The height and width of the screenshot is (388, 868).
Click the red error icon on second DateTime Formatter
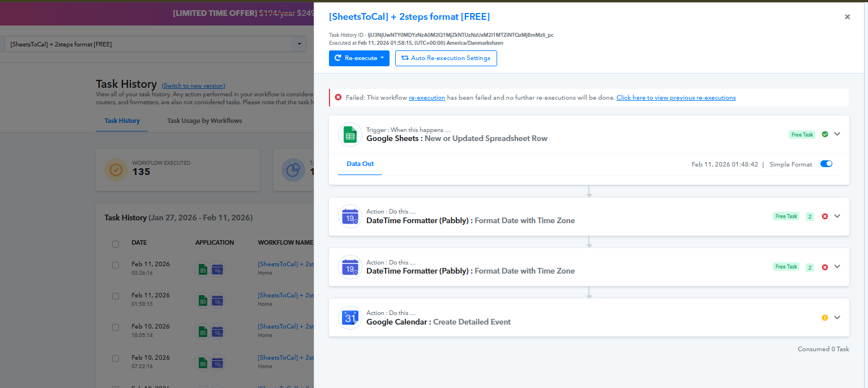pyautogui.click(x=824, y=267)
